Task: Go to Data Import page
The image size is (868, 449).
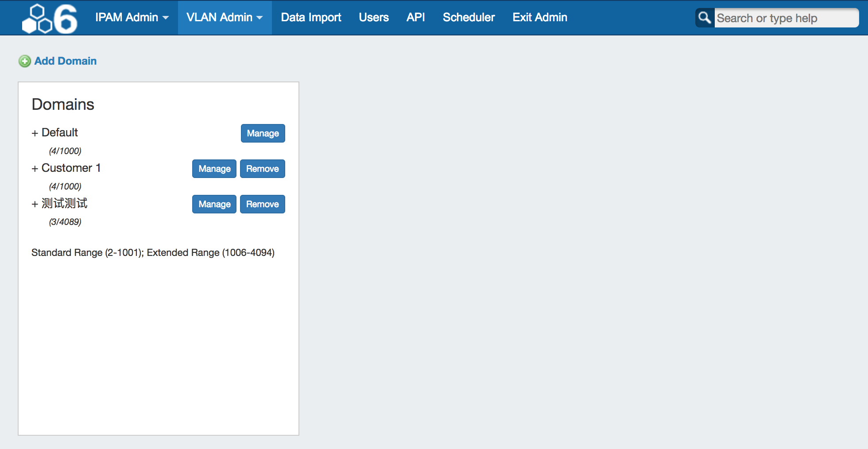Action: 311,18
